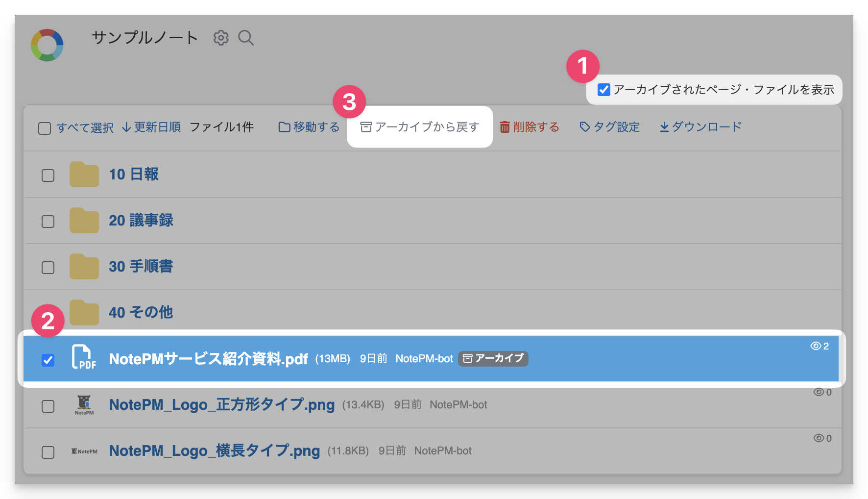
Task: Click NotePM-bot on 正方形タイプ.png row
Action: [458, 405]
